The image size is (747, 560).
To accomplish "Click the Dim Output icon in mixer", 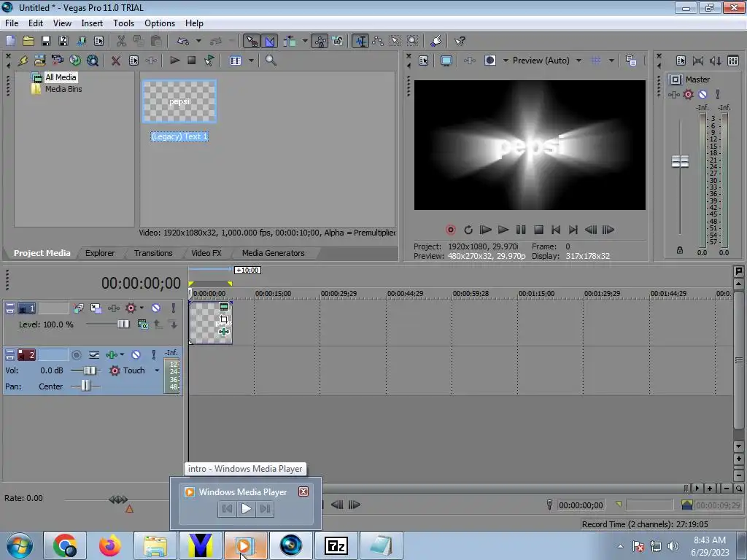I will pos(715,61).
